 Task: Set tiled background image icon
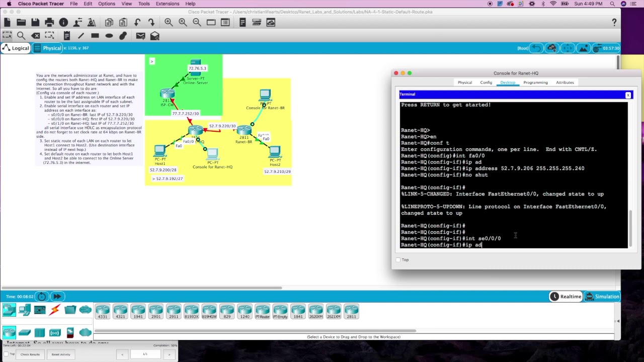(583, 48)
